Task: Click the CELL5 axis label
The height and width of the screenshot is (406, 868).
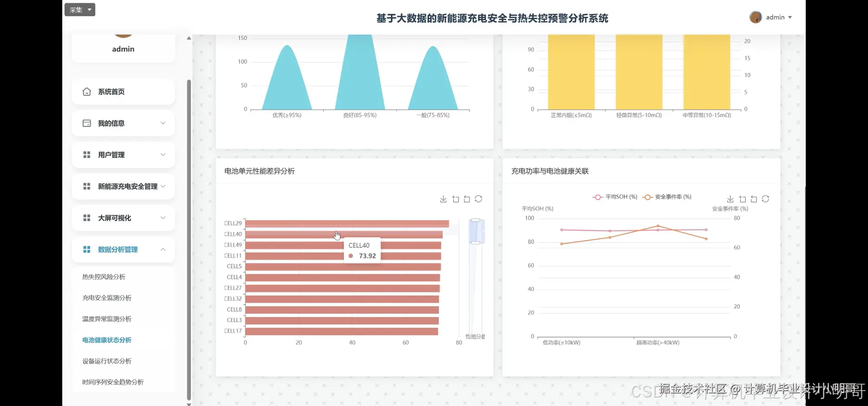Action: [234, 267]
